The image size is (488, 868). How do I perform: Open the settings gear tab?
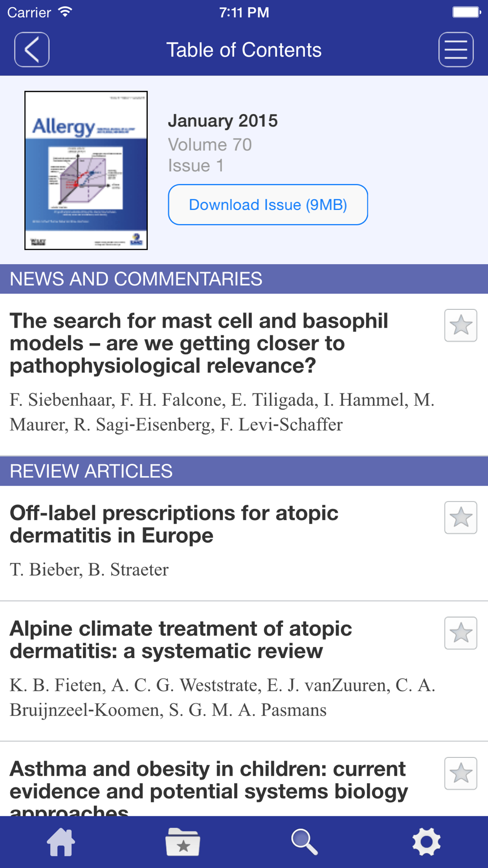coord(426,842)
